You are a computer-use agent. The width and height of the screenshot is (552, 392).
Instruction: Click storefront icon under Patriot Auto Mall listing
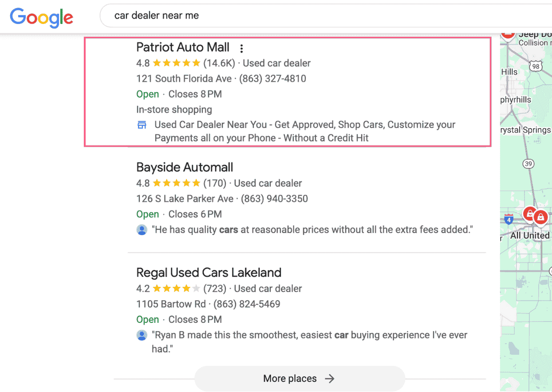[x=142, y=125]
